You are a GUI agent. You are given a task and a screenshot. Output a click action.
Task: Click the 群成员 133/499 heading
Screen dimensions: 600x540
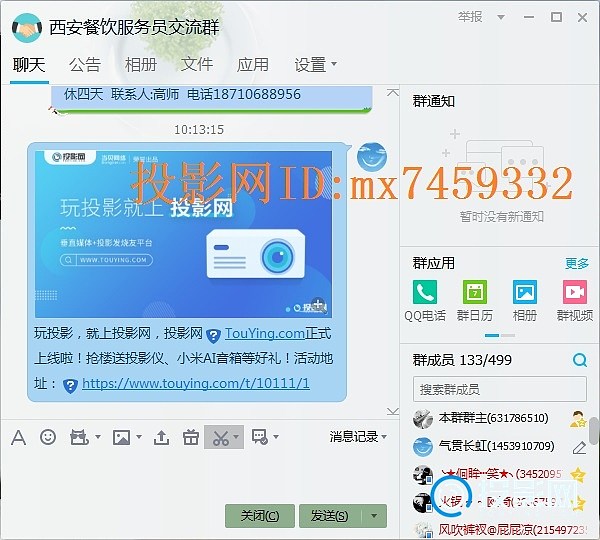pyautogui.click(x=462, y=360)
